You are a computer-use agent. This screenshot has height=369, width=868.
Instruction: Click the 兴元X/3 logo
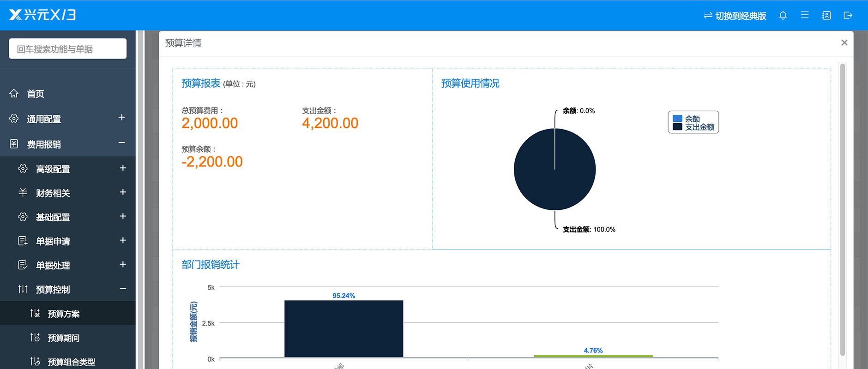(42, 15)
